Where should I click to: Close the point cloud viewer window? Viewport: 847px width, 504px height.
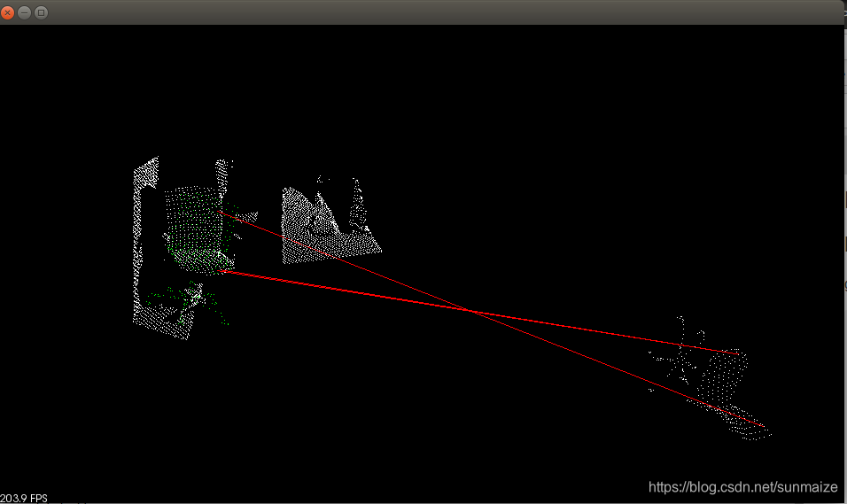tap(8, 12)
